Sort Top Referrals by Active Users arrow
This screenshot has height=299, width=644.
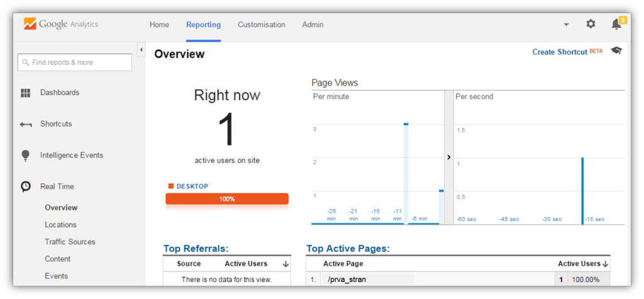click(x=286, y=264)
